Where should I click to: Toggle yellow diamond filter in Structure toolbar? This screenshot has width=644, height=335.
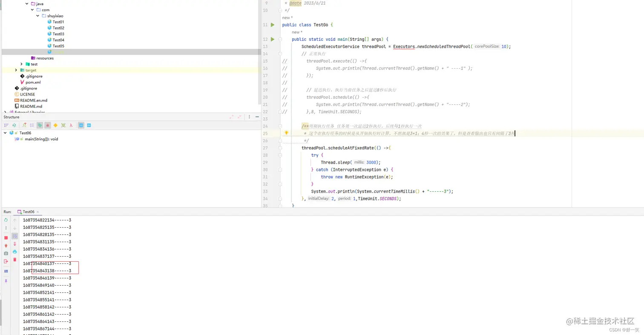coord(55,125)
